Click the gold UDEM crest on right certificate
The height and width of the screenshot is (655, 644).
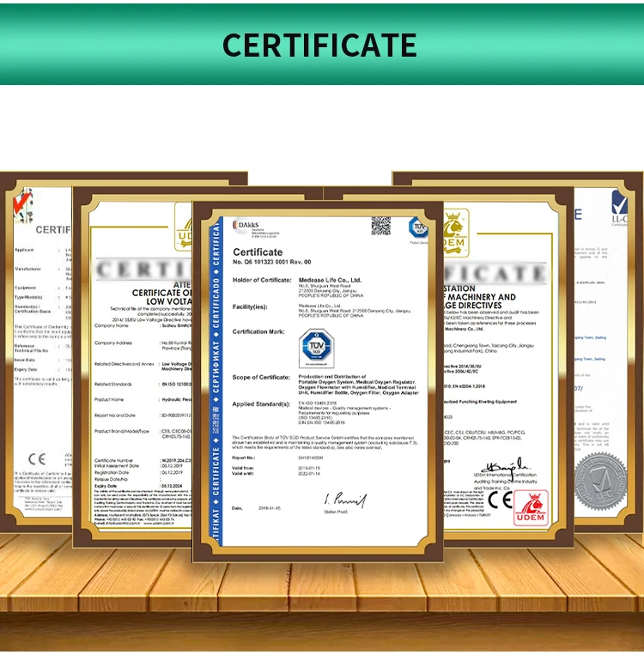pyautogui.click(x=456, y=233)
